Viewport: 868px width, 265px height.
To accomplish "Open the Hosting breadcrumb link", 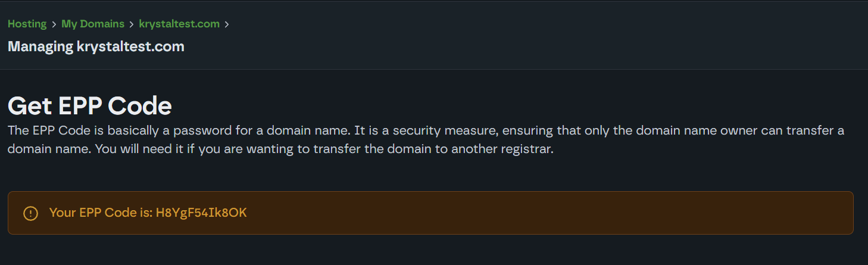I will [27, 24].
